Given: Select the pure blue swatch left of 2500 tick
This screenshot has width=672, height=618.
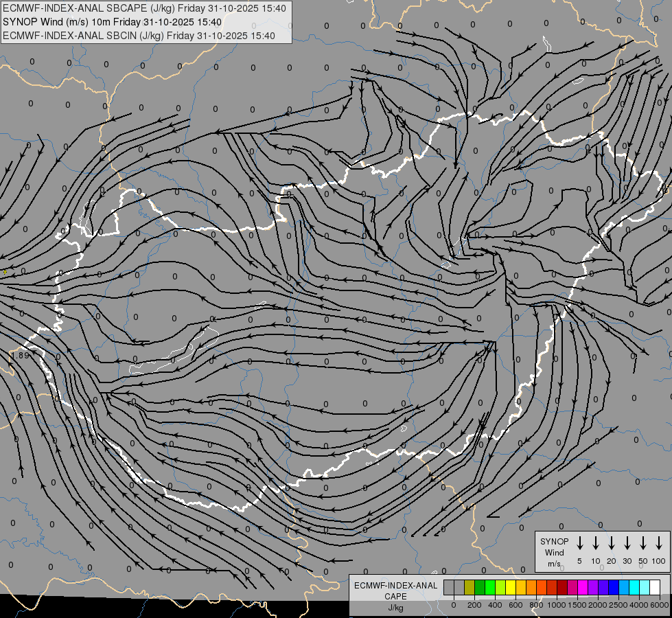Looking at the screenshot, I should click(614, 587).
